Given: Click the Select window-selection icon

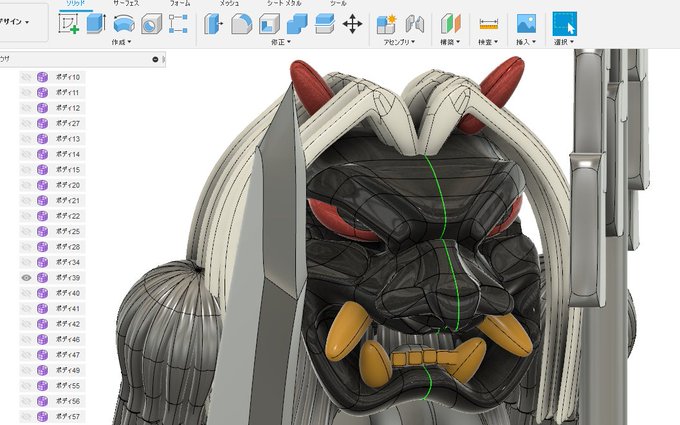Looking at the screenshot, I should [565, 23].
